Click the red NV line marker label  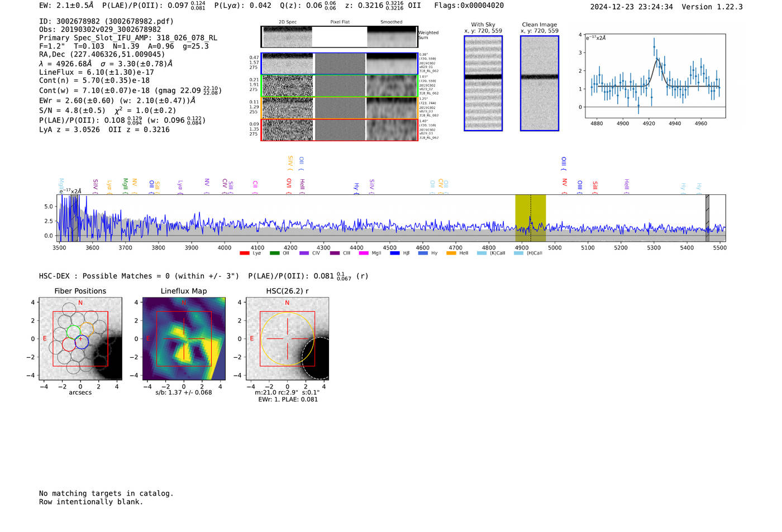tap(565, 185)
